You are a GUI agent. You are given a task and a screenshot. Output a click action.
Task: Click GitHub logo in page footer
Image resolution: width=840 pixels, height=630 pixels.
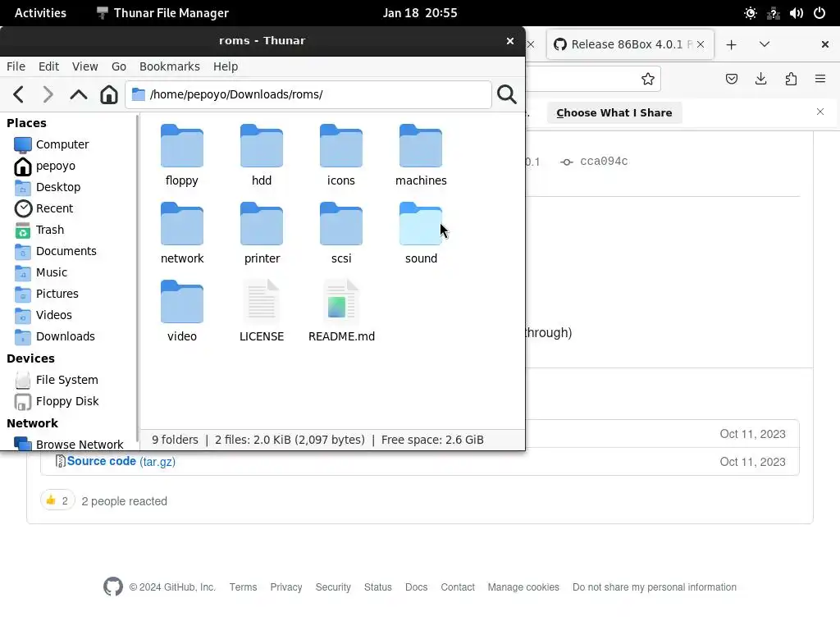tap(113, 587)
